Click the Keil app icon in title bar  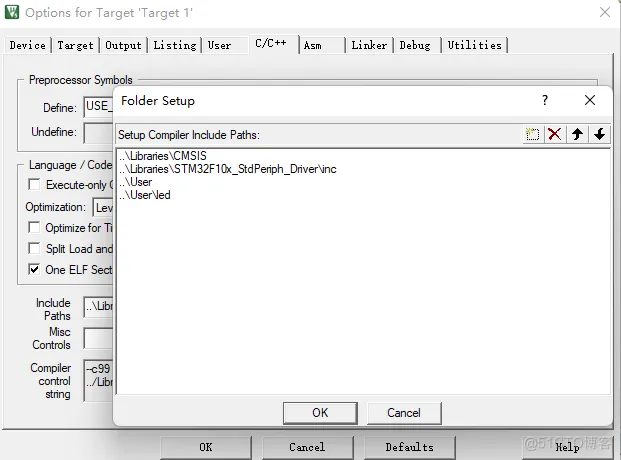tap(12, 12)
